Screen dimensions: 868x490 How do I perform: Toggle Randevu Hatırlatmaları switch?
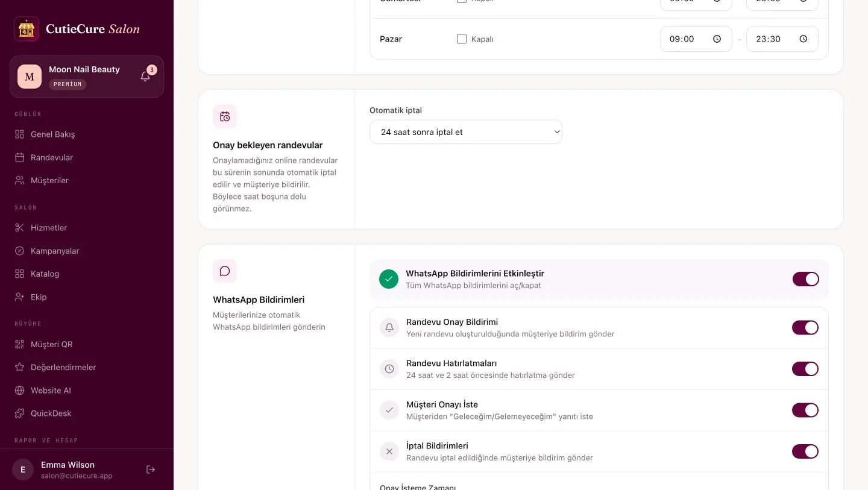[x=805, y=369]
